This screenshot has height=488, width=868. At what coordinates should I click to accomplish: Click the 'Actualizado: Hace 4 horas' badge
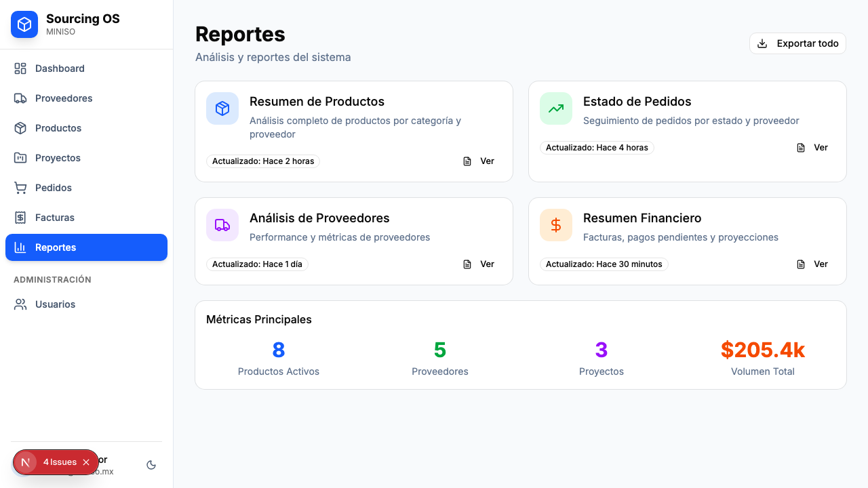pos(597,148)
